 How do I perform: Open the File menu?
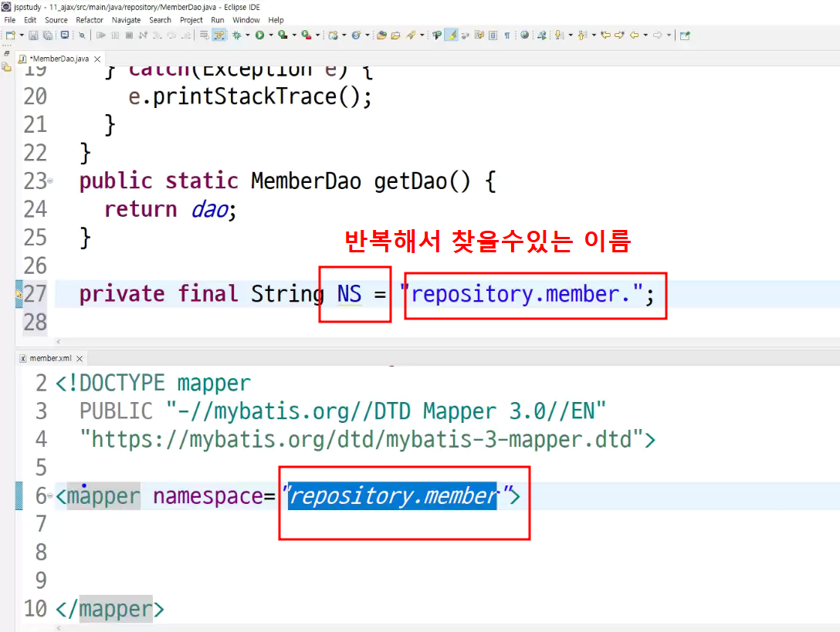(x=9, y=20)
